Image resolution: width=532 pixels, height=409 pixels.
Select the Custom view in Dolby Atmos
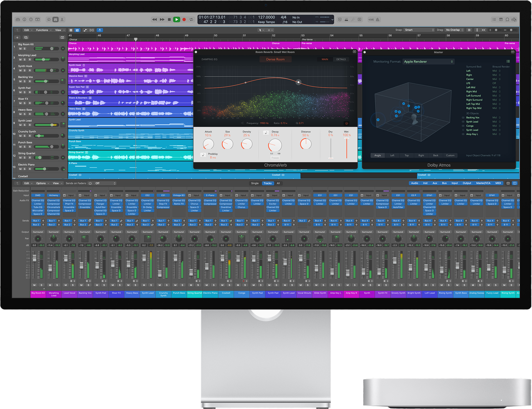point(450,155)
